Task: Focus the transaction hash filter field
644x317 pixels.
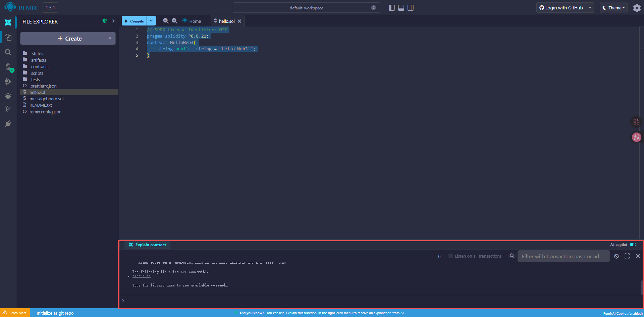Action: tap(563, 256)
